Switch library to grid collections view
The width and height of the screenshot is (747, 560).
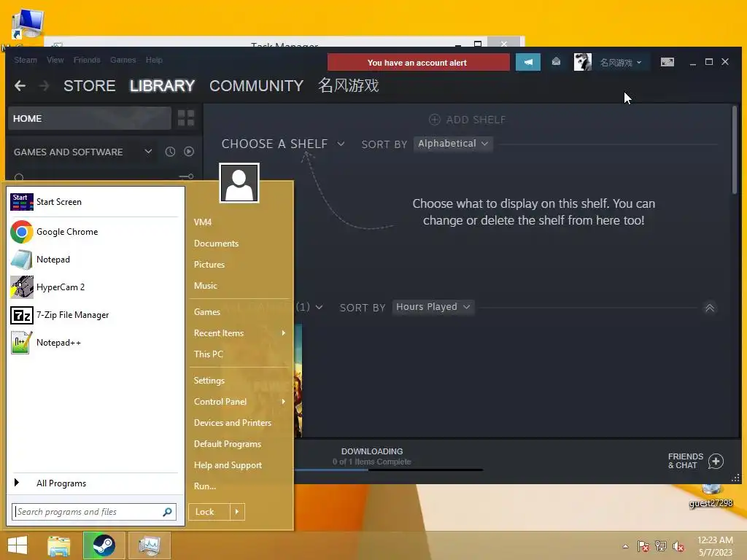coord(186,117)
